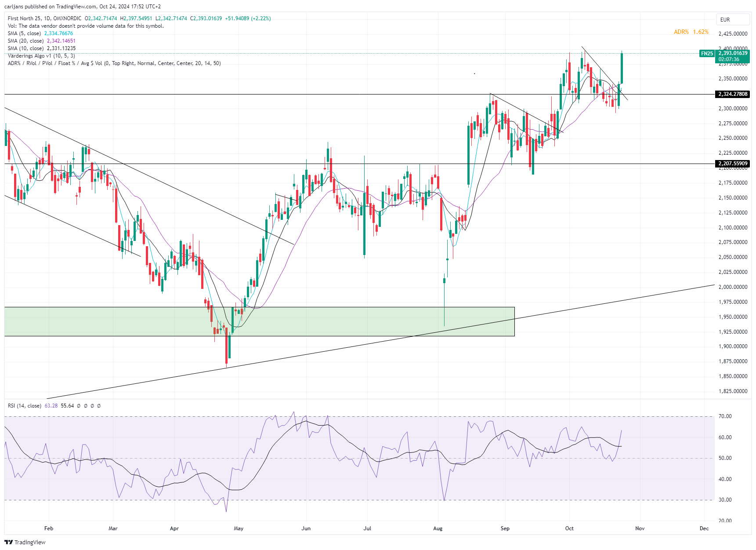Click the Oct label on the time axis
This screenshot has width=756, height=550.
(569, 528)
